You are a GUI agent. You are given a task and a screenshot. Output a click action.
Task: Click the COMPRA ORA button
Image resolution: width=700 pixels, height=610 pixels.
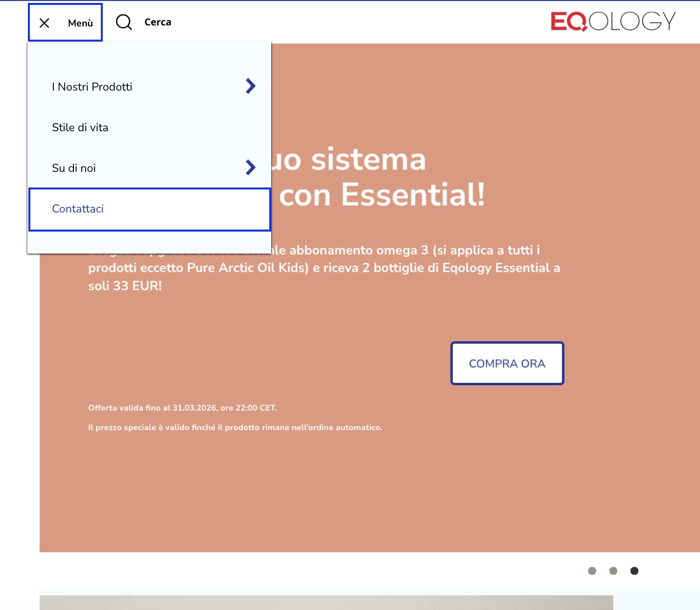pyautogui.click(x=507, y=363)
